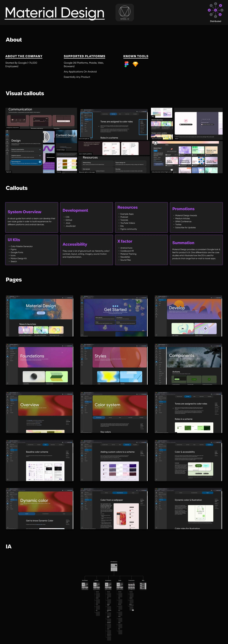228x644 pixels.
Task: Open the Color from a wallpaper page thumbnail
Action: pos(114,509)
